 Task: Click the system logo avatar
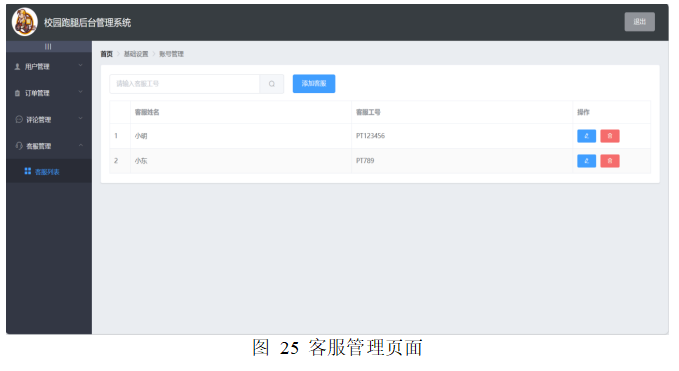(25, 22)
